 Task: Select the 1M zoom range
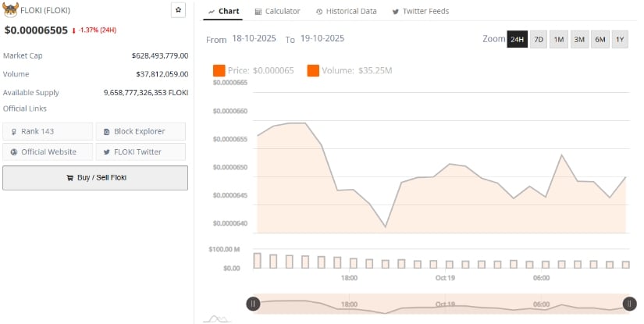pyautogui.click(x=559, y=40)
